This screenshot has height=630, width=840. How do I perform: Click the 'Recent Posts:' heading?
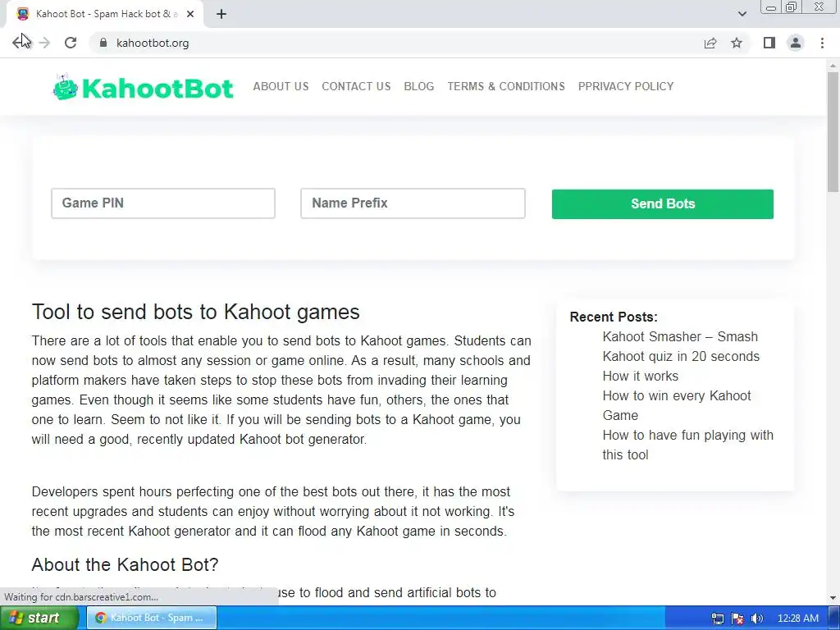[614, 317]
